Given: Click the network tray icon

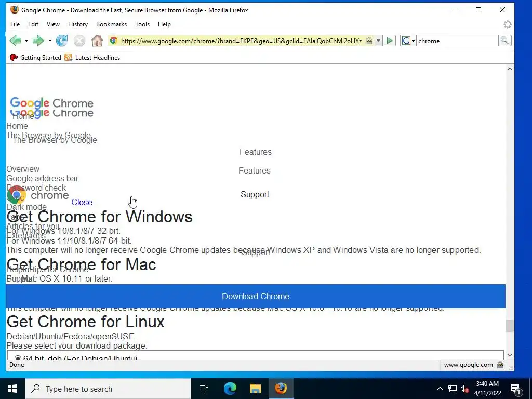Looking at the screenshot, I should tap(453, 389).
